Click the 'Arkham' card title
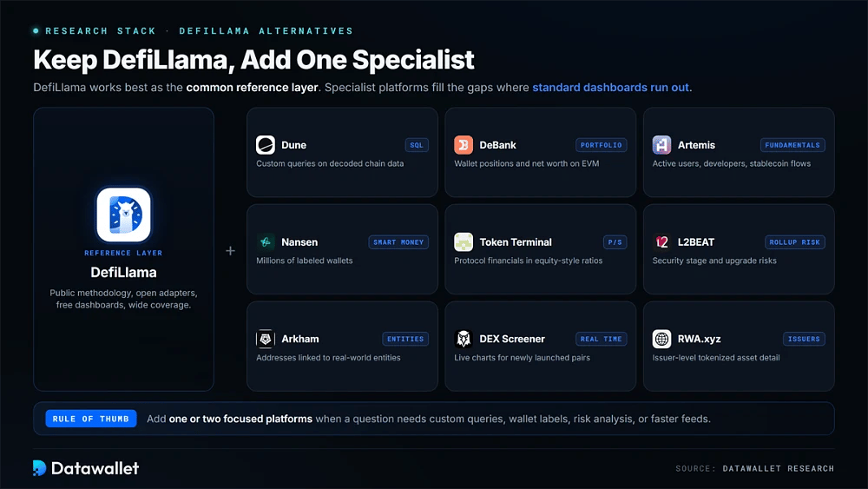The image size is (868, 489). [300, 339]
